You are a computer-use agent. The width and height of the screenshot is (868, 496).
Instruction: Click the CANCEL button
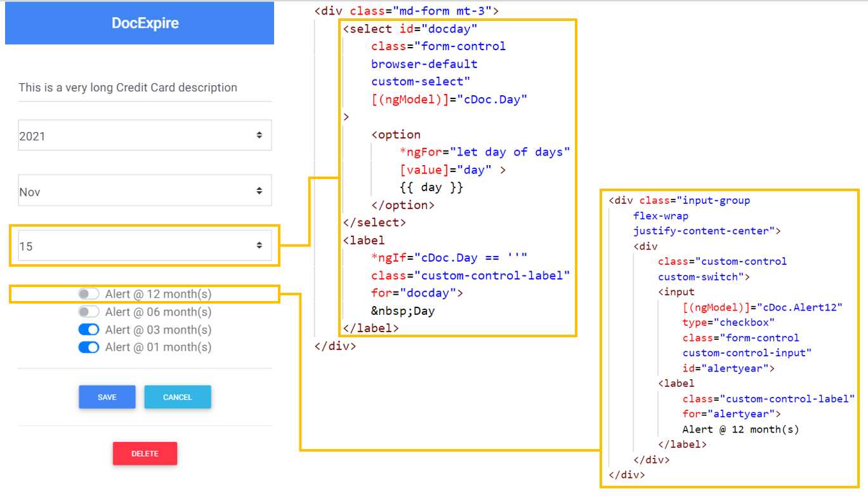pyautogui.click(x=178, y=397)
